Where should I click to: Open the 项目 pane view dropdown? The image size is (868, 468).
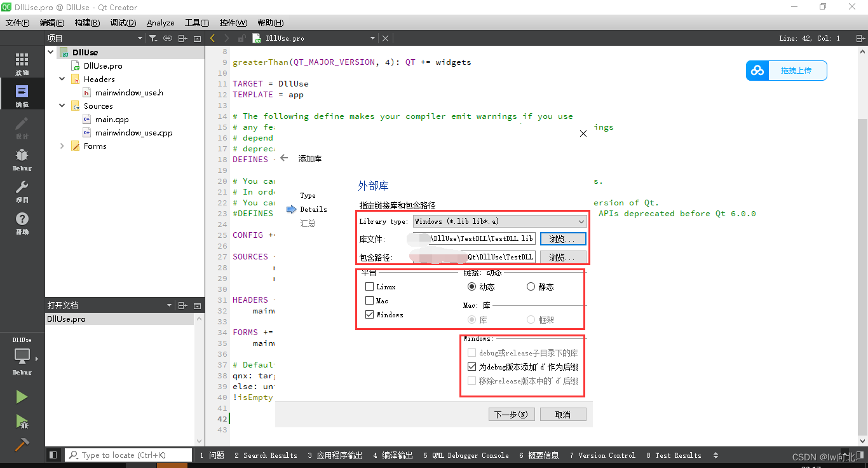(x=140, y=38)
